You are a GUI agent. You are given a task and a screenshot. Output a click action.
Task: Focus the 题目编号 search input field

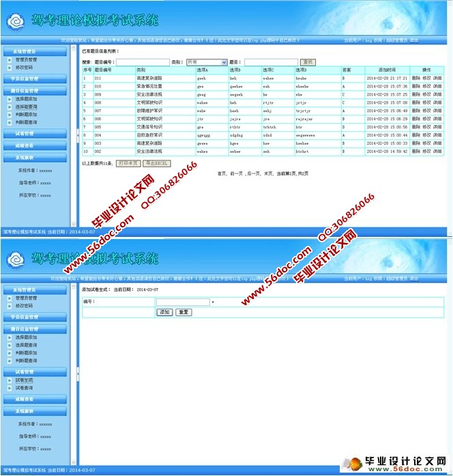(x=143, y=62)
